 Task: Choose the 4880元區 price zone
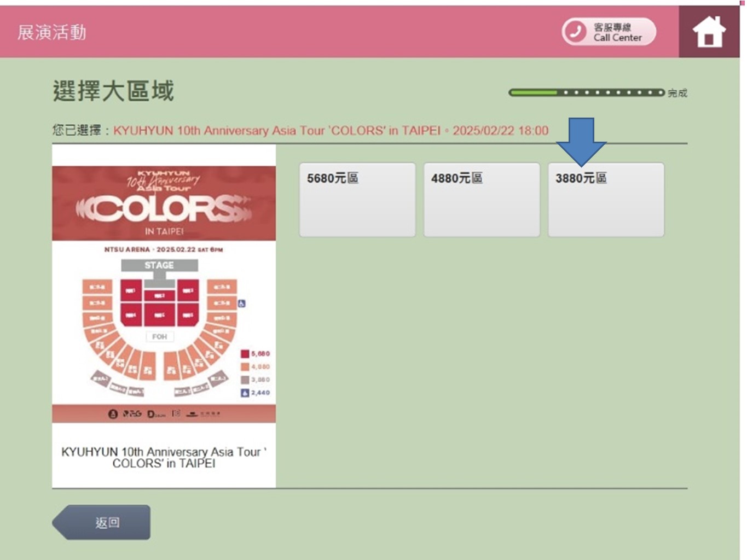click(482, 200)
